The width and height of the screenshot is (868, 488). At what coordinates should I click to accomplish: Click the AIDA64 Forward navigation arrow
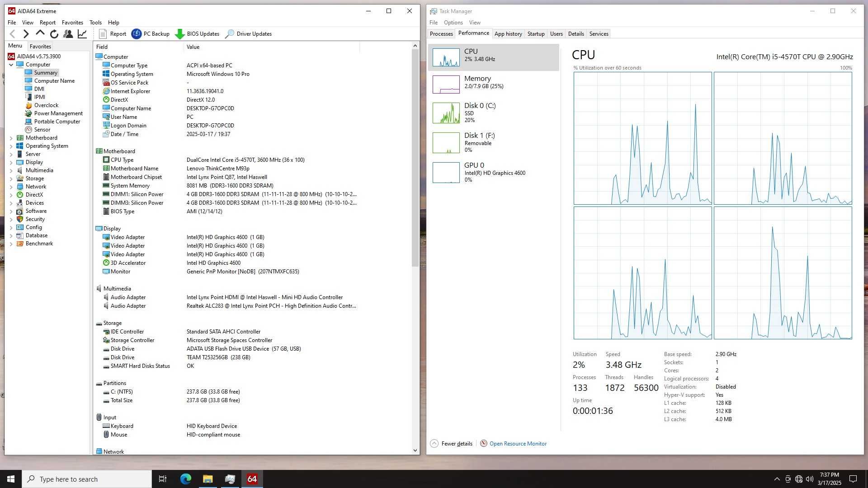(x=26, y=34)
